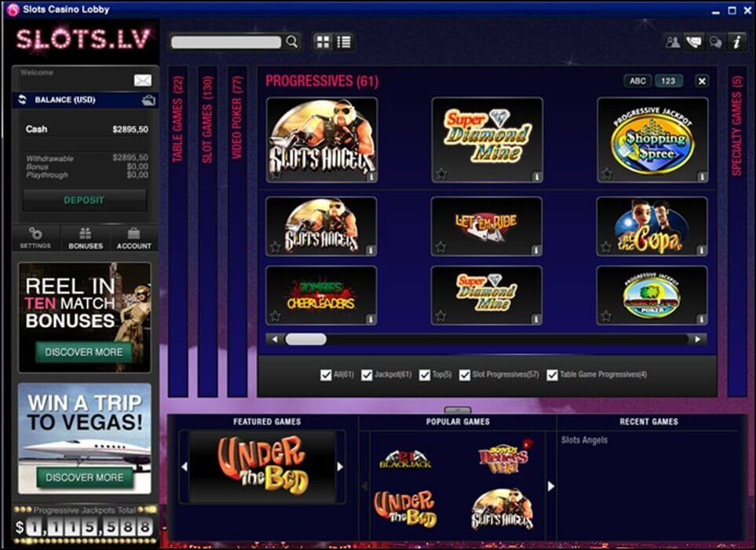The image size is (756, 550).
Task: Switch to list view layout
Action: pyautogui.click(x=344, y=42)
